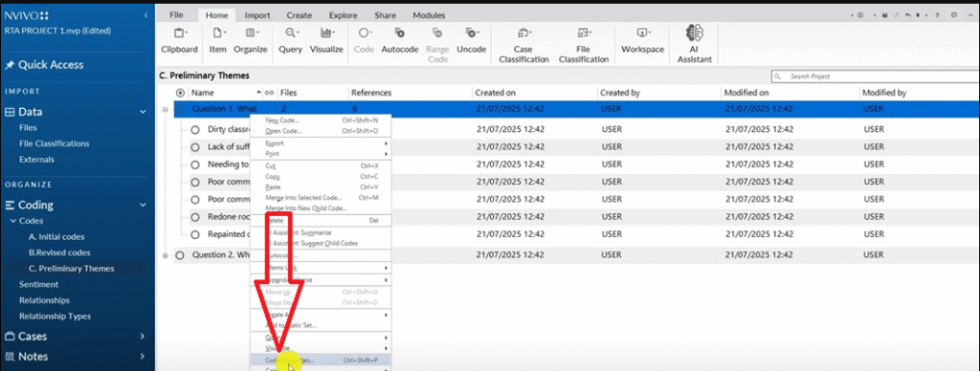Switch to the Explore tab
980x371 pixels.
[343, 15]
